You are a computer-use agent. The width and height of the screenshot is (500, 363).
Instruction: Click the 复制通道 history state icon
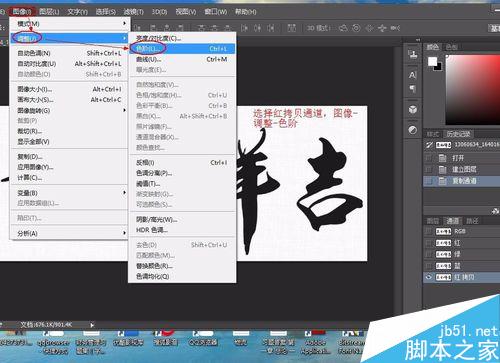point(442,181)
